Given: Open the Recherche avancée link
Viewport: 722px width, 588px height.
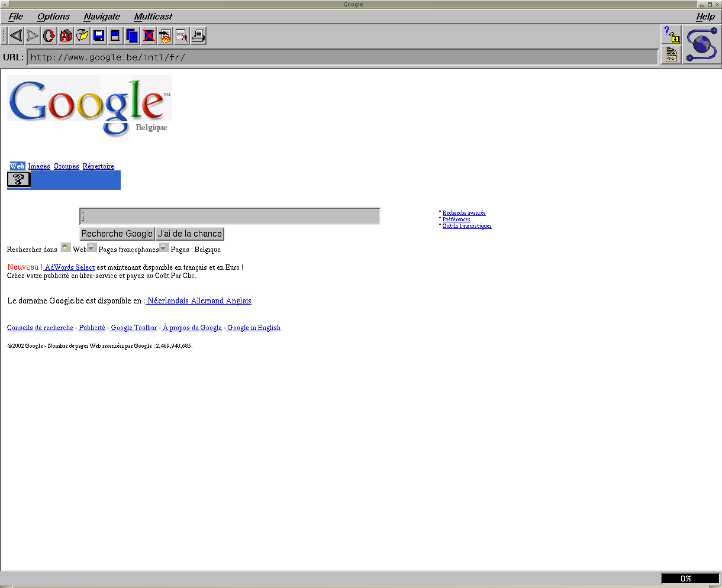Looking at the screenshot, I should pos(464,213).
